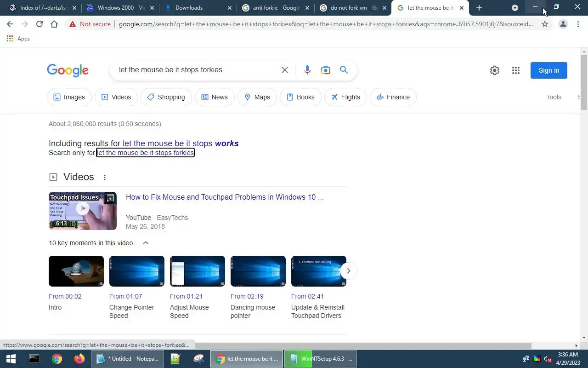Open the Chrome three-dot menu

coord(579,24)
